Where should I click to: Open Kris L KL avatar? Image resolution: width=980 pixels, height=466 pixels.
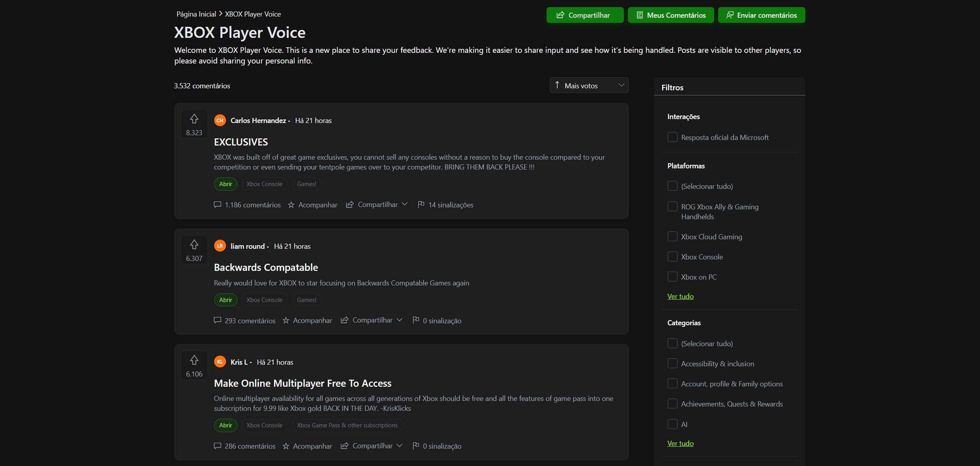point(220,362)
